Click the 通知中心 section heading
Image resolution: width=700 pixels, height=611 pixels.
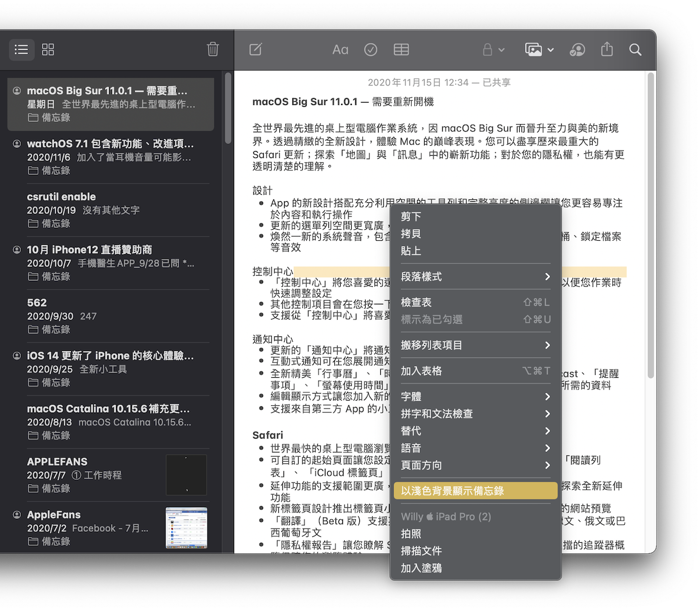point(272,339)
